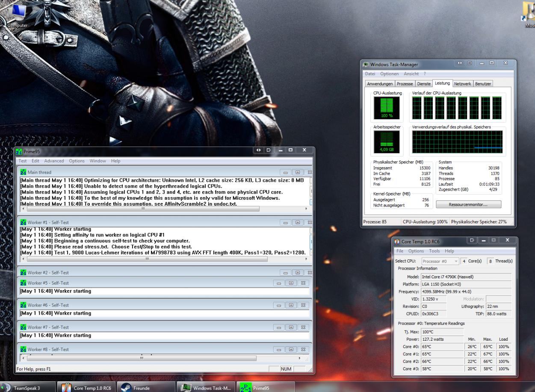This screenshot has height=392, width=535.
Task: Click the Ressourcenmonitor button
Action: tap(468, 205)
